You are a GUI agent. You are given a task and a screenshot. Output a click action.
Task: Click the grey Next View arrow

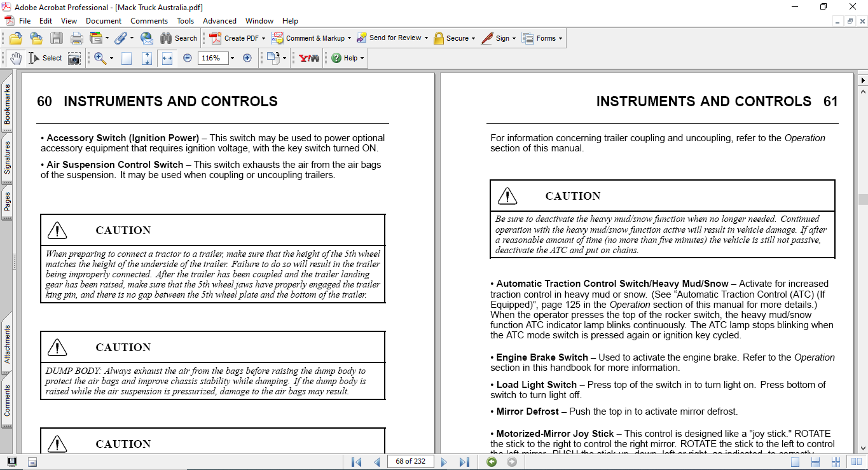512,462
